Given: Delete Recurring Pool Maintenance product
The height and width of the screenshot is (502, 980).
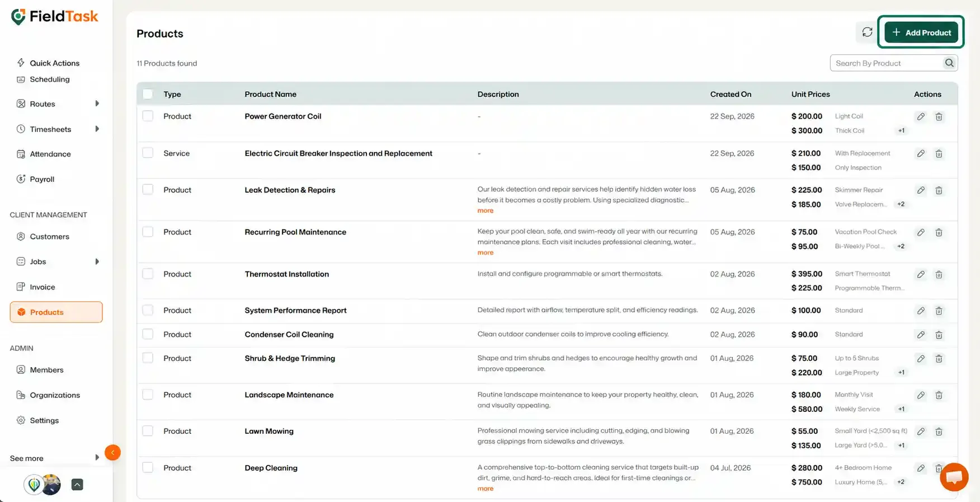Looking at the screenshot, I should [939, 232].
